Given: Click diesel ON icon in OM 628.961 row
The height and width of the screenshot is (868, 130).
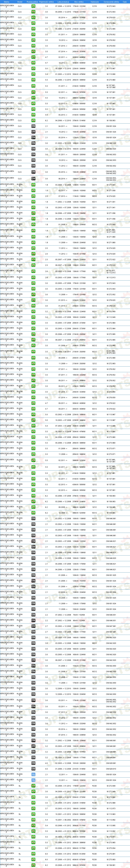Looking at the screenshot, I should (x=33, y=763).
